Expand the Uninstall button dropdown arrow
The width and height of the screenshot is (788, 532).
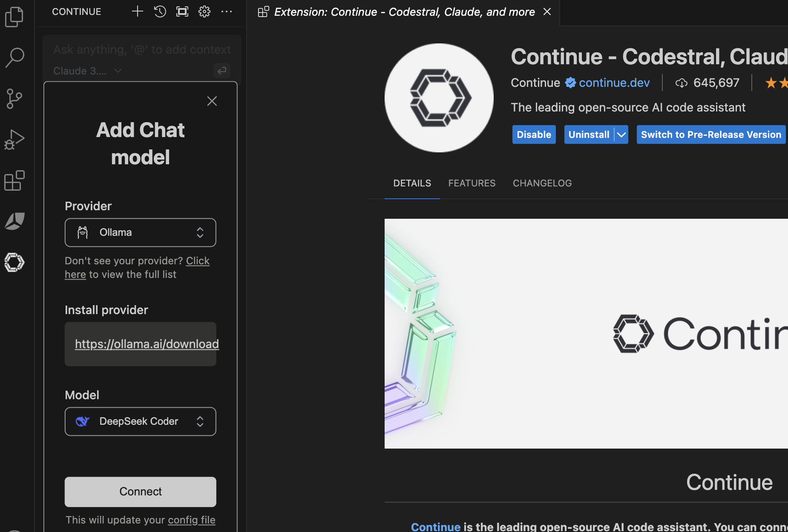pos(621,134)
